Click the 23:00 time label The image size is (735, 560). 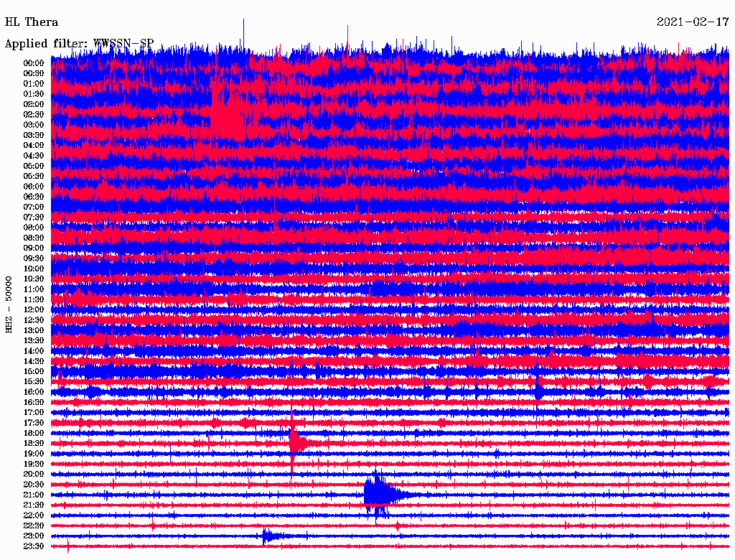point(34,536)
